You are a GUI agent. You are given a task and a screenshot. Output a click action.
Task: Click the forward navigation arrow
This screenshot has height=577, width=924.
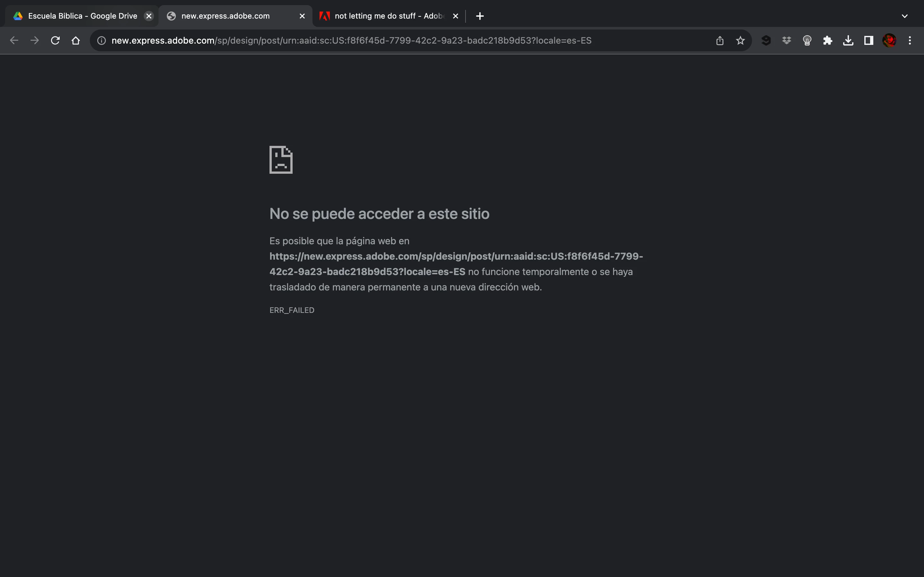pos(35,40)
